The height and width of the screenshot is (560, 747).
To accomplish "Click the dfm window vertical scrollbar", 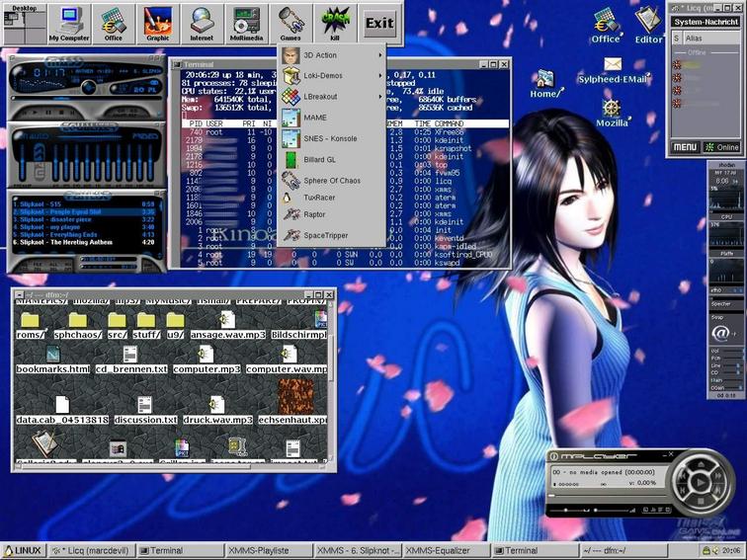I will tap(331, 381).
